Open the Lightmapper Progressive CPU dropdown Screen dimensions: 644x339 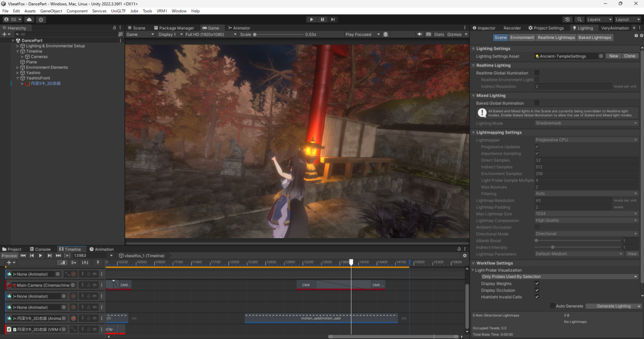(586, 139)
